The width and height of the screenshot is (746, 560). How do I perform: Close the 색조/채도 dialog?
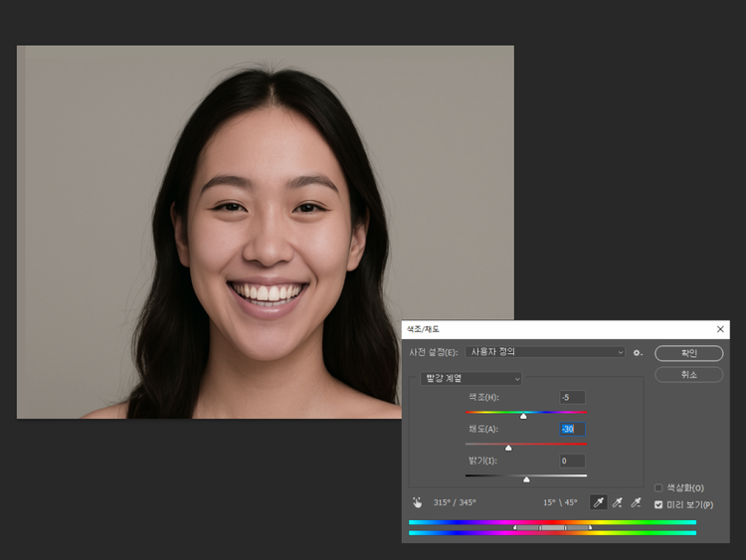tap(720, 329)
